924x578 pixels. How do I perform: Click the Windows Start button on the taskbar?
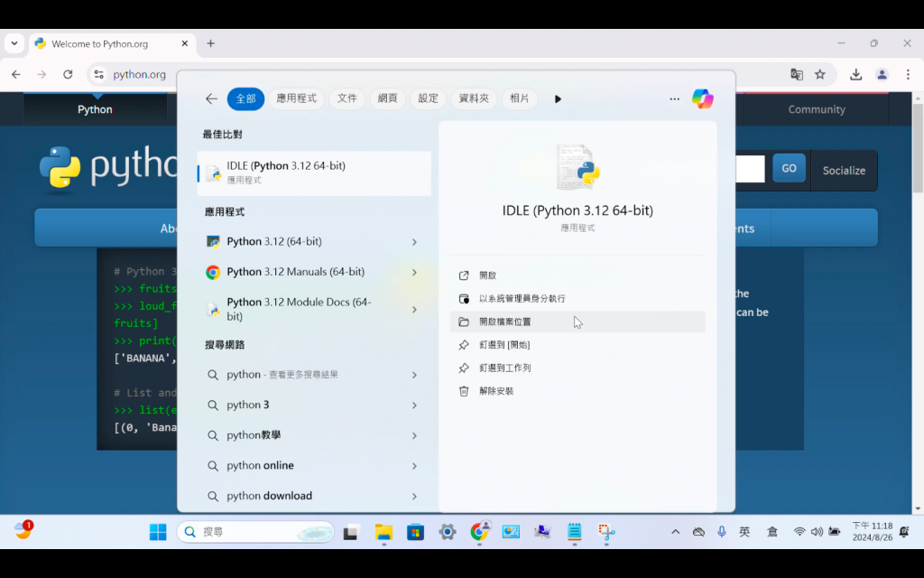click(158, 531)
